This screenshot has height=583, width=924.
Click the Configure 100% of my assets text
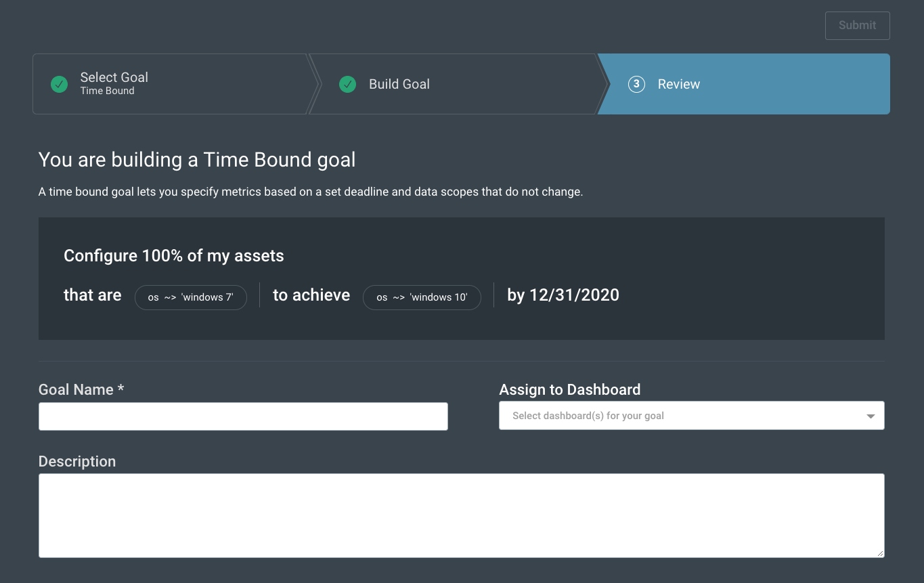[174, 256]
